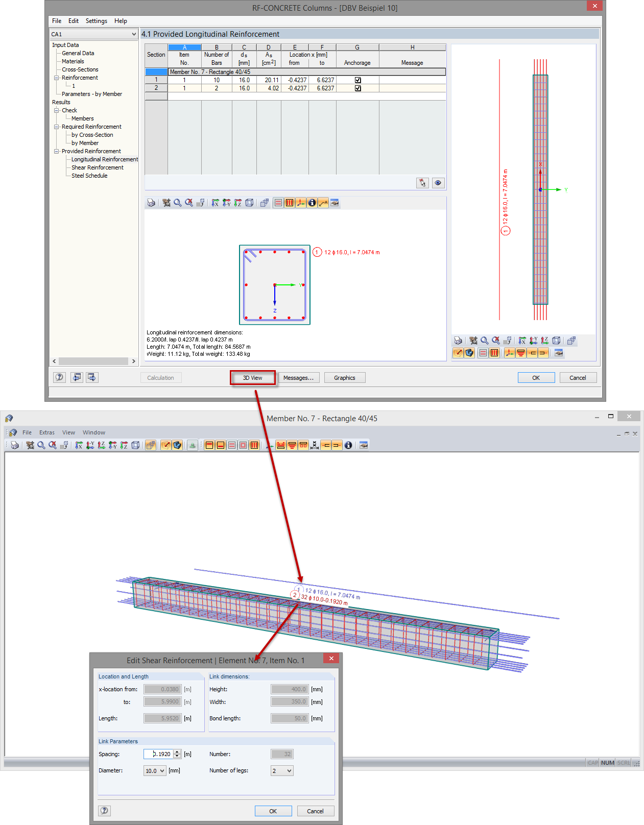Select Materials in the navigator tree
Screen dimensions: 644x825
73,61
